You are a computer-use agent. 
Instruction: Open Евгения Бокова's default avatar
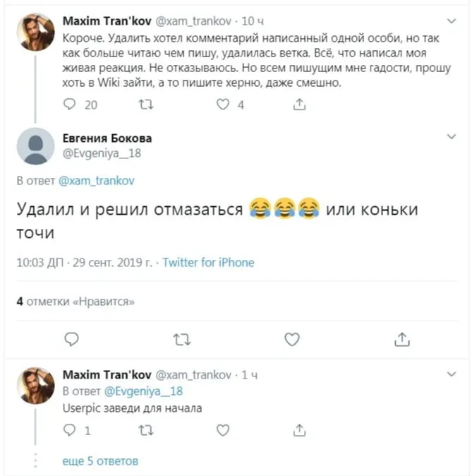pyautogui.click(x=35, y=145)
